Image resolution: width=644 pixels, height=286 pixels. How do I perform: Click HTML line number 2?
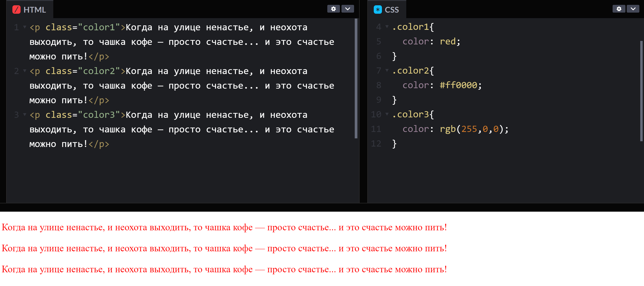pos(17,71)
